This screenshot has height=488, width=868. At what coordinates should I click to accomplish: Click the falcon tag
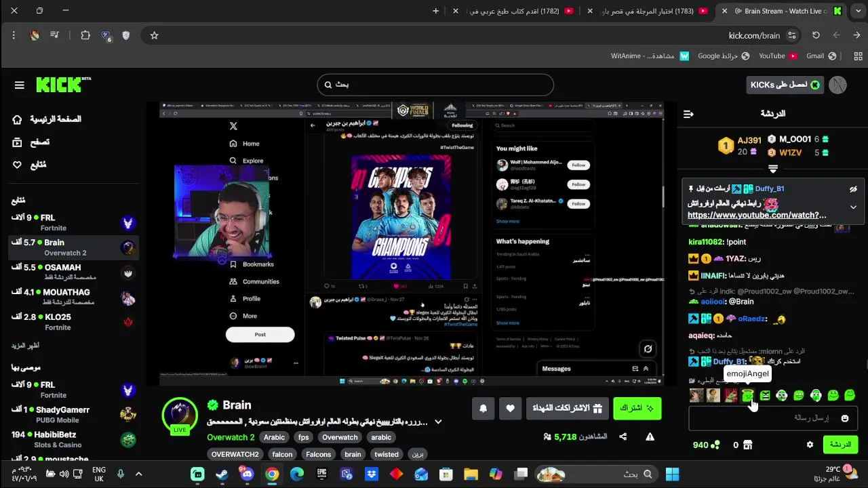click(x=282, y=455)
